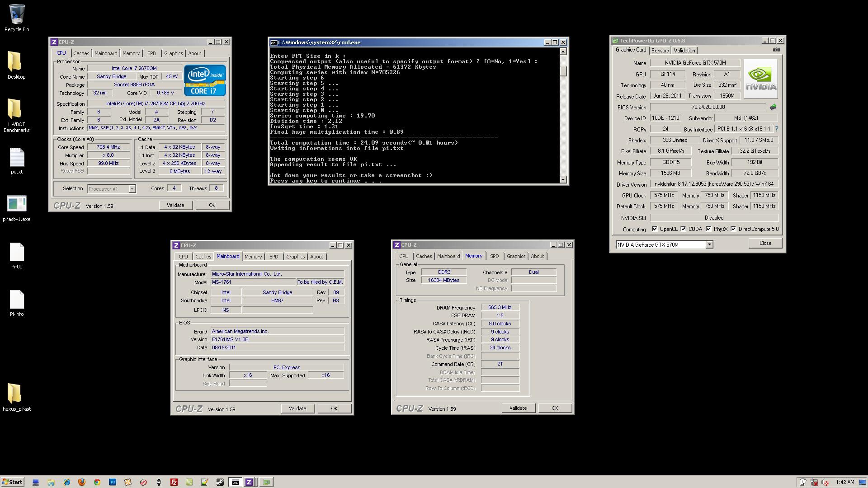The image size is (868, 488).
Task: Click the GPU-Z BIOS save chip icon
Action: tap(773, 107)
